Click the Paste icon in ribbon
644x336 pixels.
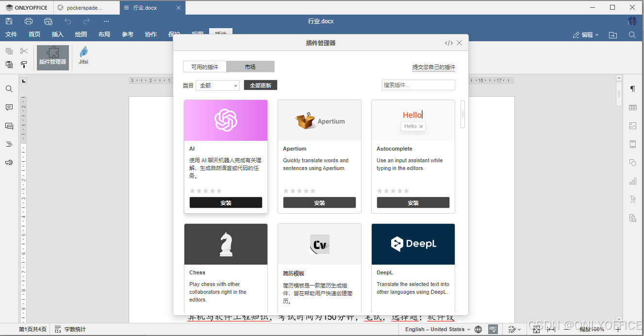[9, 64]
